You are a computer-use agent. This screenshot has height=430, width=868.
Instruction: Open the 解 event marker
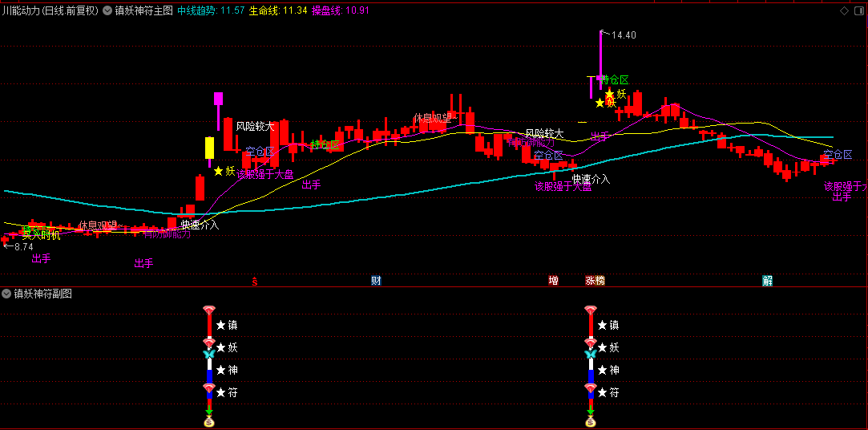(767, 281)
